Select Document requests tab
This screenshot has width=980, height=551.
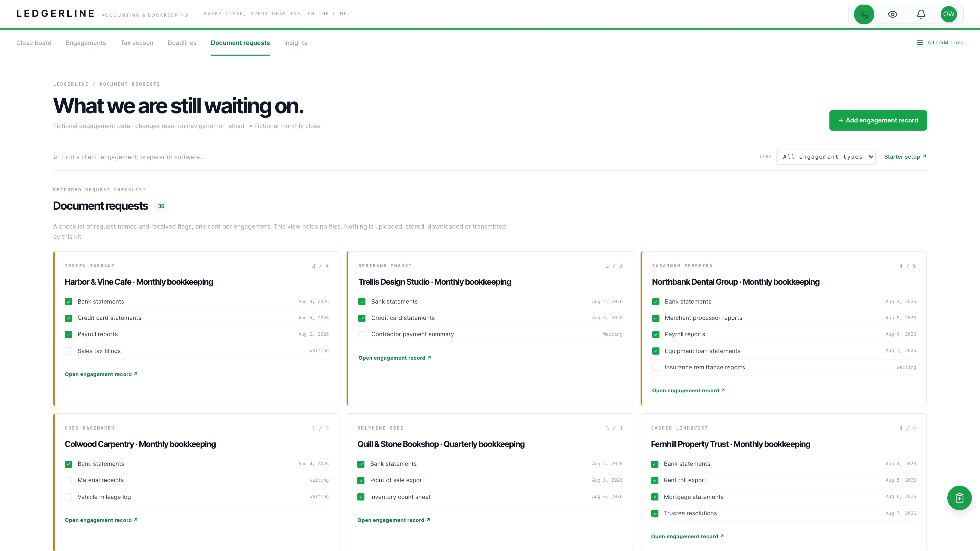(x=240, y=43)
